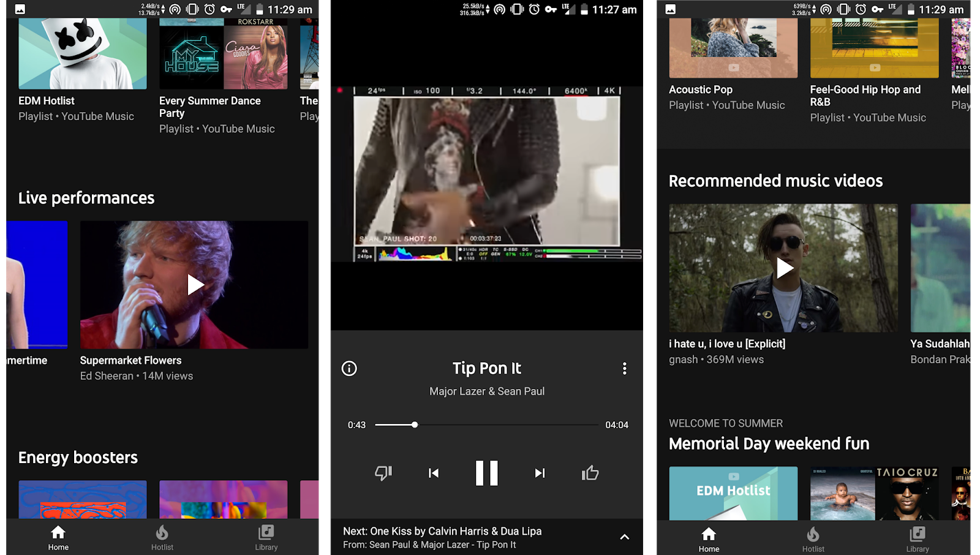Open Library tab in right screen

(x=918, y=539)
